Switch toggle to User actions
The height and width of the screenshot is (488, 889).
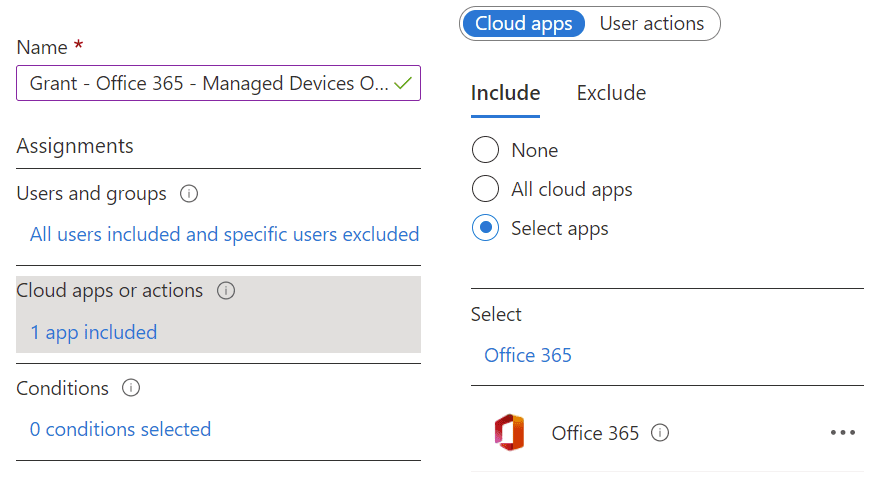pyautogui.click(x=651, y=24)
